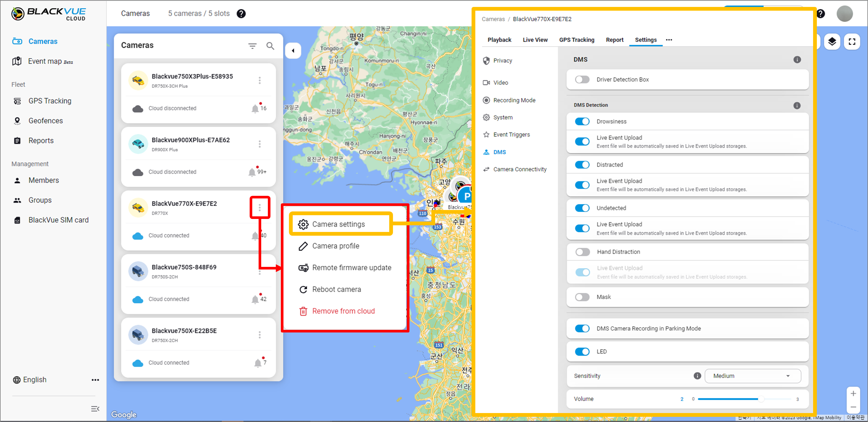Image resolution: width=868 pixels, height=422 pixels.
Task: Open options menu for Blackvue900XPlus-E7AE62
Action: (259, 144)
